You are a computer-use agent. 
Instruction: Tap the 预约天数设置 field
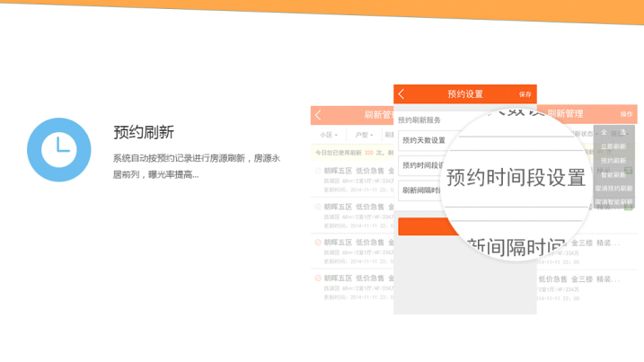point(428,140)
